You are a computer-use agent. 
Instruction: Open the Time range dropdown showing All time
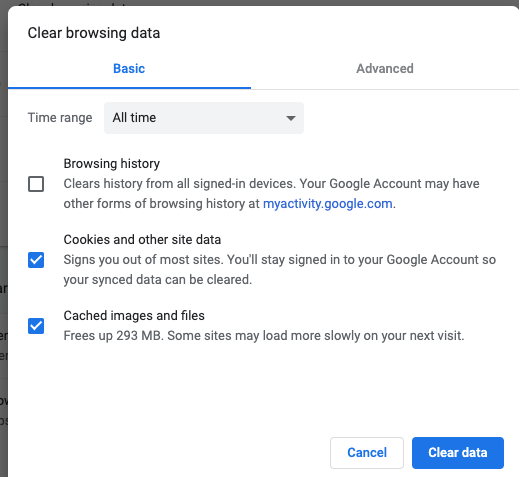pos(204,118)
